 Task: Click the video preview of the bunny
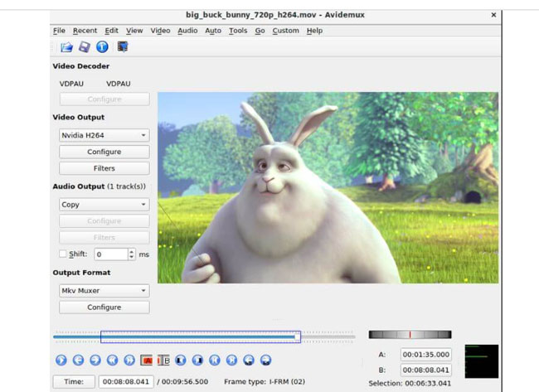(x=328, y=187)
